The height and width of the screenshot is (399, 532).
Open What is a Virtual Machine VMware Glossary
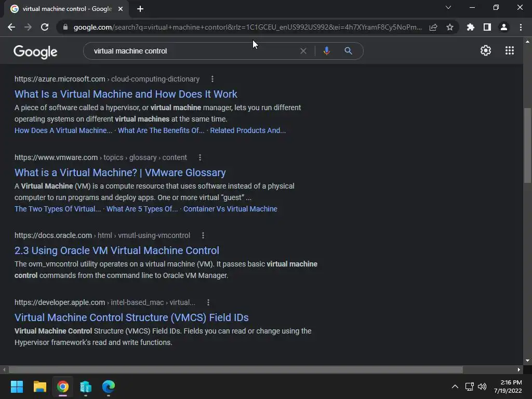[120, 172]
